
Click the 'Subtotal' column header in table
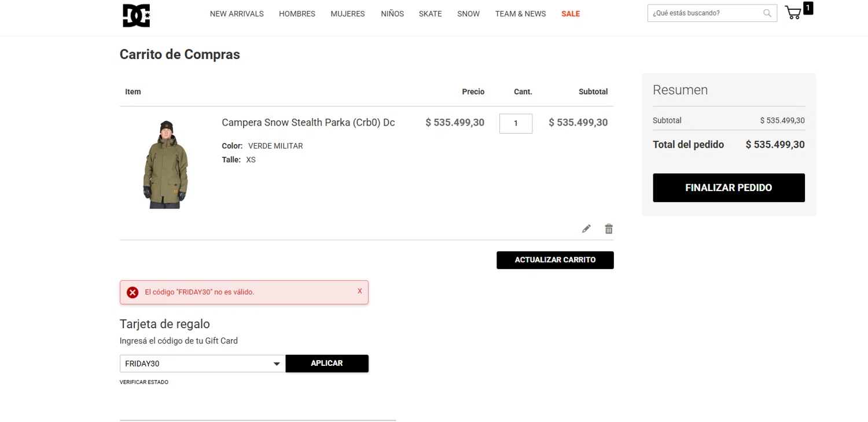tap(593, 91)
